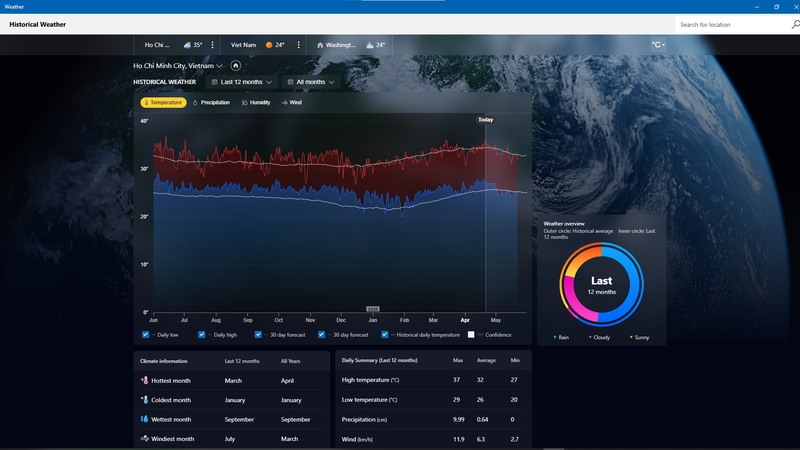Click the Windiest month wind icon
Screen dimensions: 800x450
144,438
